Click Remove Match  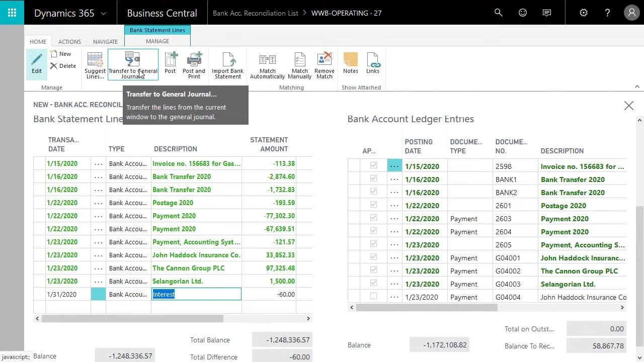[325, 65]
